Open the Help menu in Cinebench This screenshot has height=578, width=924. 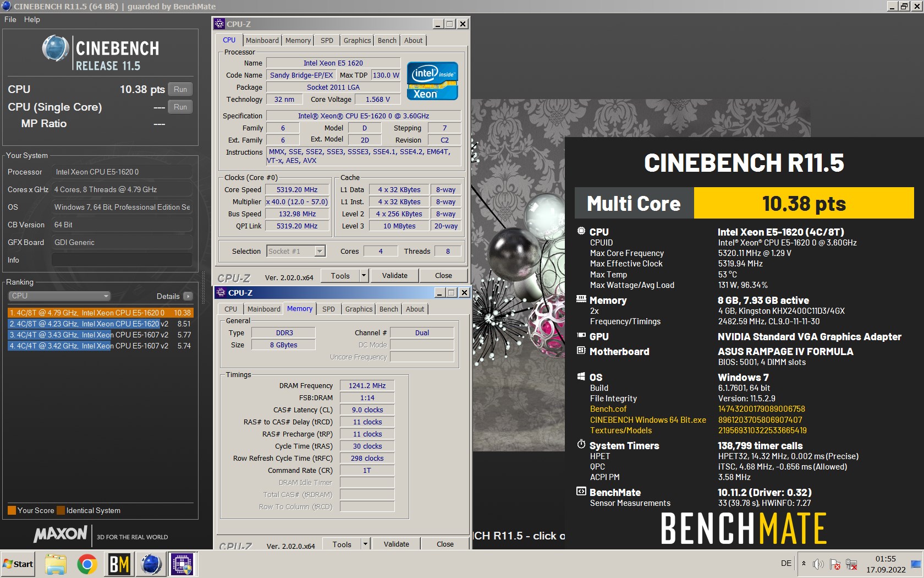[32, 19]
